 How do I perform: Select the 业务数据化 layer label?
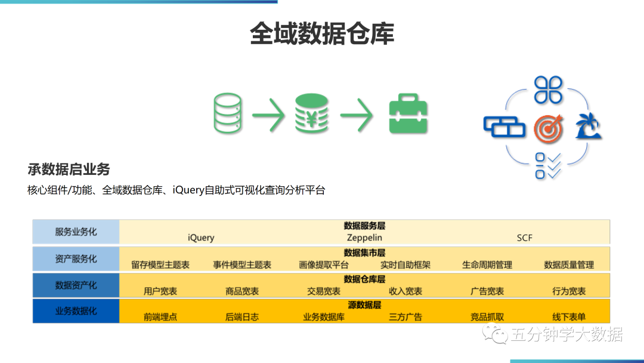click(x=76, y=311)
